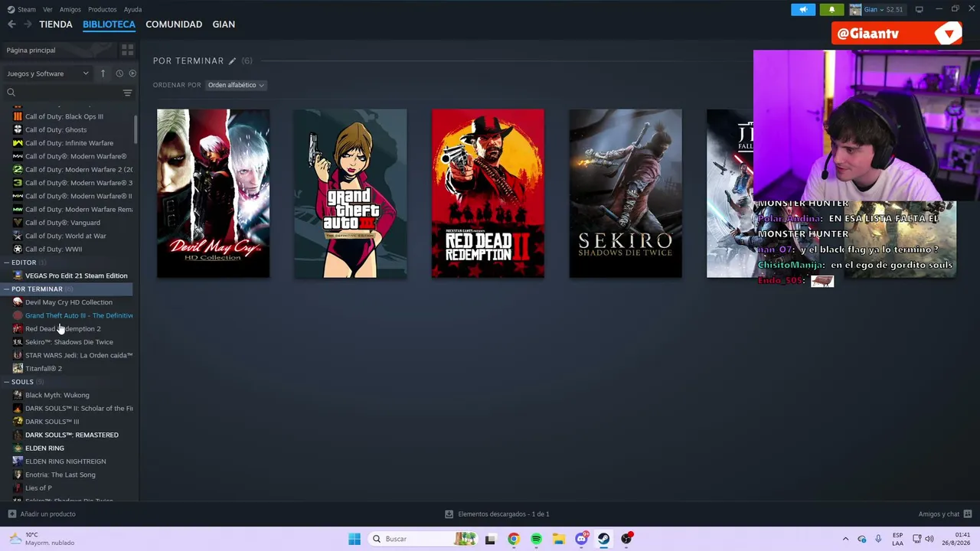Open Discord from the taskbar

tap(581, 539)
